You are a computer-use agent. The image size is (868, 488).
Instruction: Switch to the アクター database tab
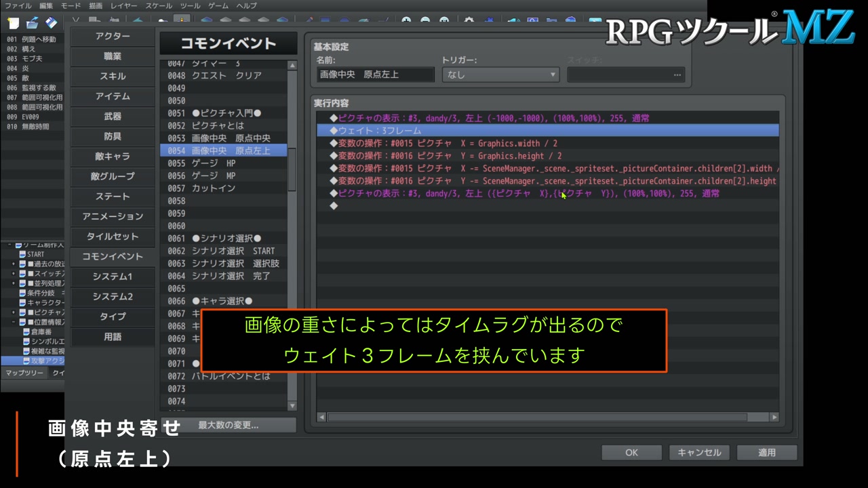coord(113,37)
